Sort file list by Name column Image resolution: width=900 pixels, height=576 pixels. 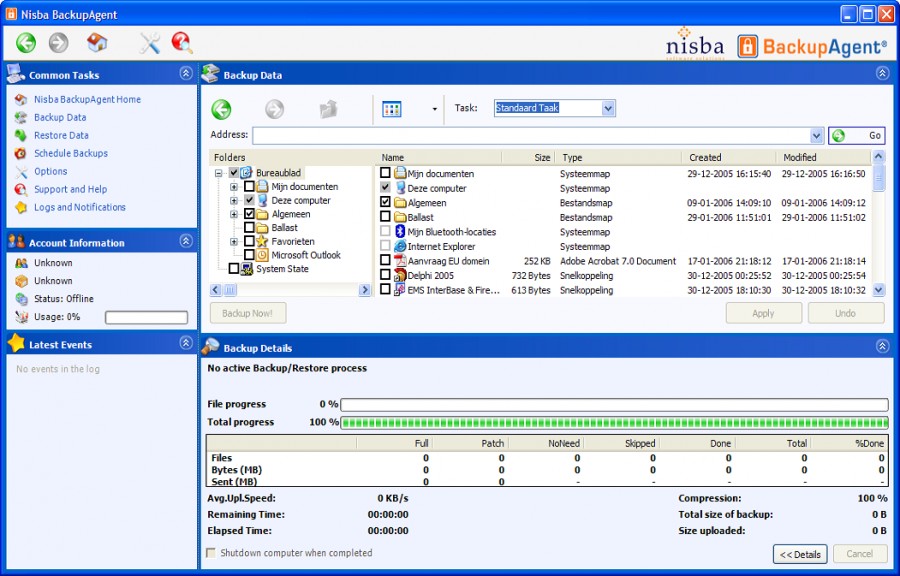[440, 157]
